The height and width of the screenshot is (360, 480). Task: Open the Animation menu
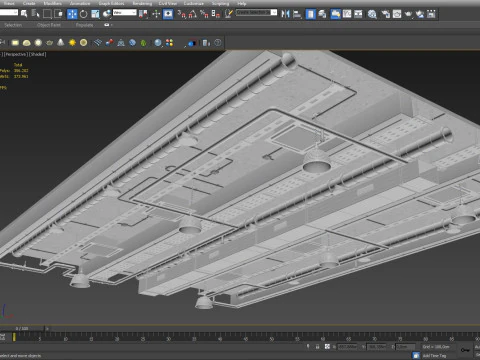click(80, 3)
